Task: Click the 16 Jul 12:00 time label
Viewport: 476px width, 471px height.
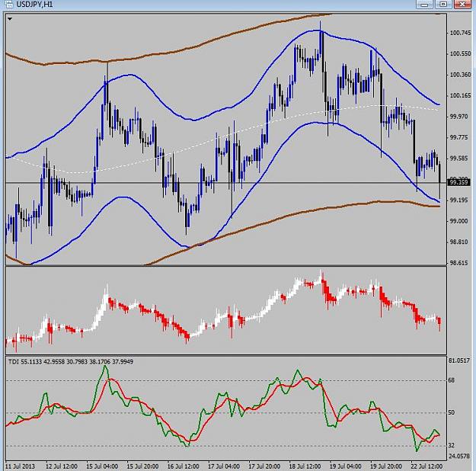Action: (184, 466)
